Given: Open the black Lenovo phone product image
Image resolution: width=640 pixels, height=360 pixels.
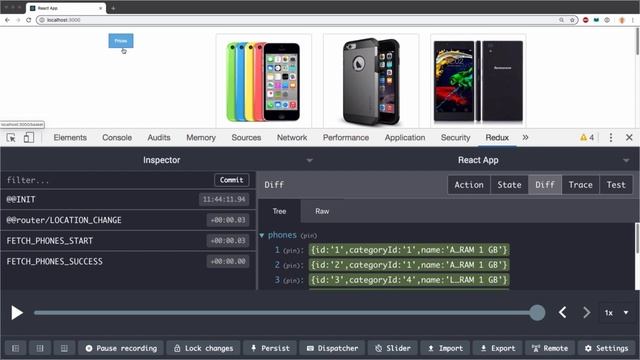Looking at the screenshot, I should [x=478, y=81].
